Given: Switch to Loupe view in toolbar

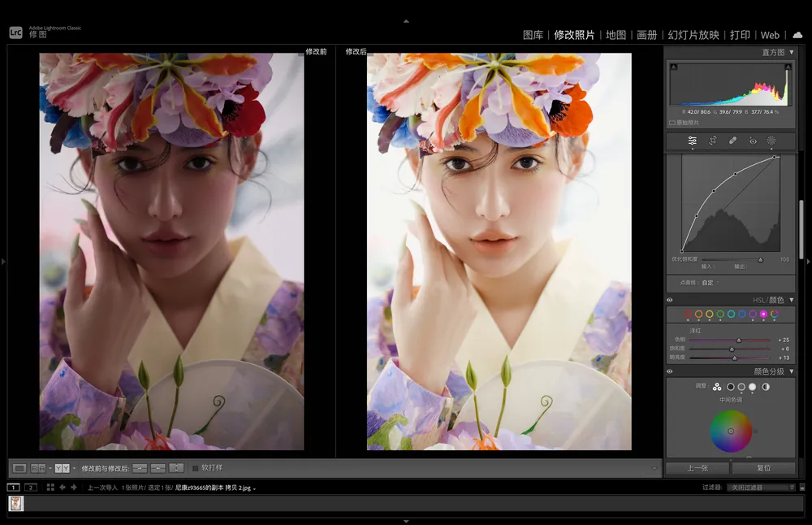Looking at the screenshot, I should point(20,468).
